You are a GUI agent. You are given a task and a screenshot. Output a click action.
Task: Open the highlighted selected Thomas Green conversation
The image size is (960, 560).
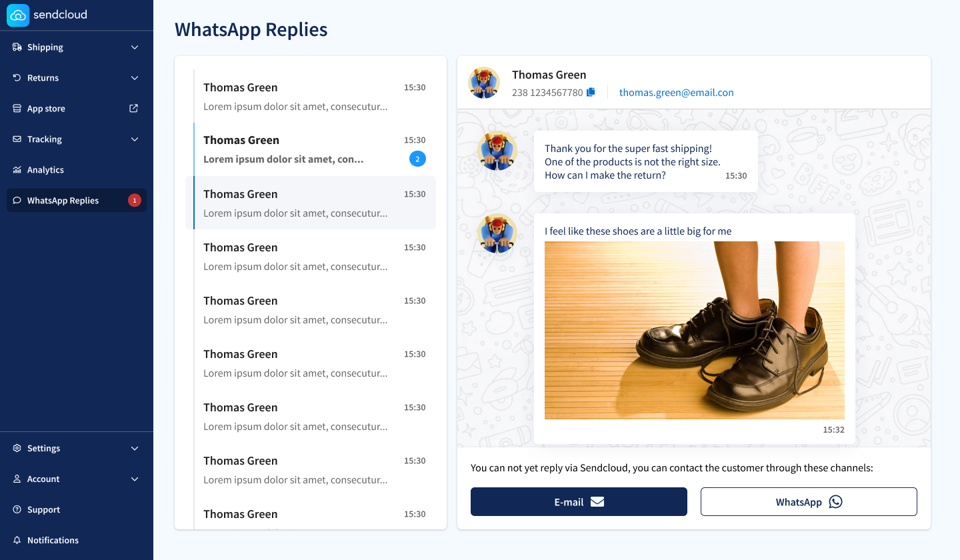(311, 203)
